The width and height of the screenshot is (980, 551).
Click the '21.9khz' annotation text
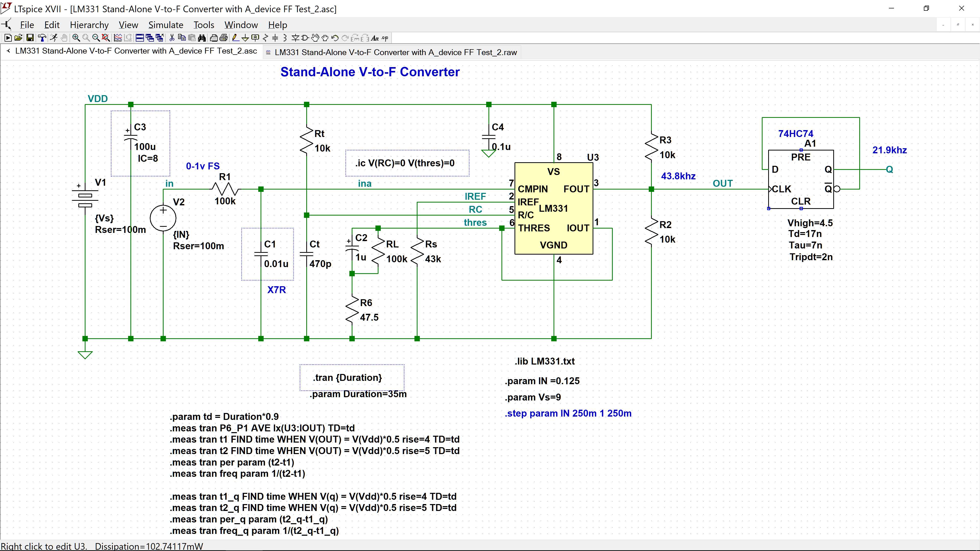pyautogui.click(x=889, y=150)
